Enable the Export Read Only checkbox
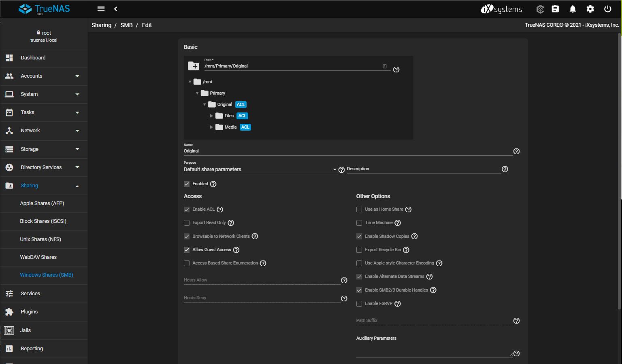 click(187, 223)
